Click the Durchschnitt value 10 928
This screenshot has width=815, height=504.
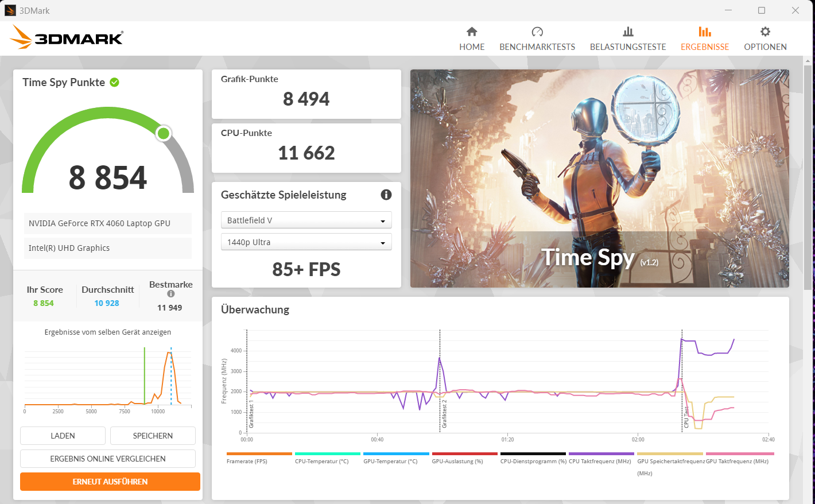pos(107,303)
